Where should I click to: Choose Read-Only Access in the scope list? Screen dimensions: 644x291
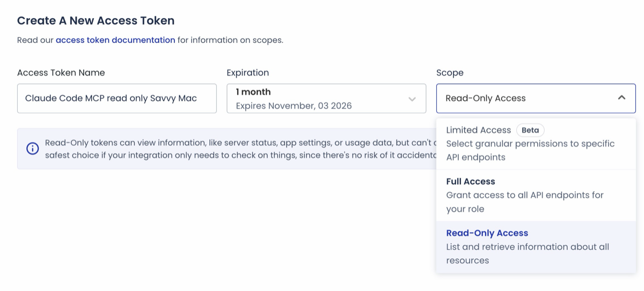pos(536,247)
